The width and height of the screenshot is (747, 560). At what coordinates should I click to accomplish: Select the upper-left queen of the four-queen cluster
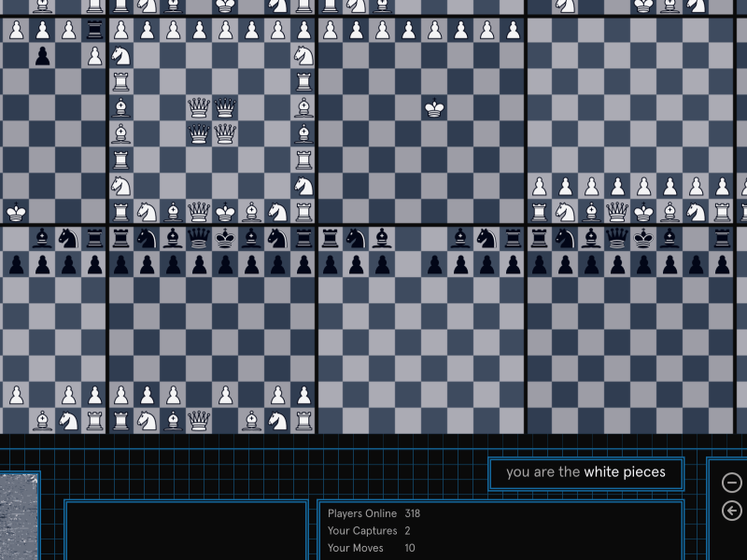tap(199, 108)
